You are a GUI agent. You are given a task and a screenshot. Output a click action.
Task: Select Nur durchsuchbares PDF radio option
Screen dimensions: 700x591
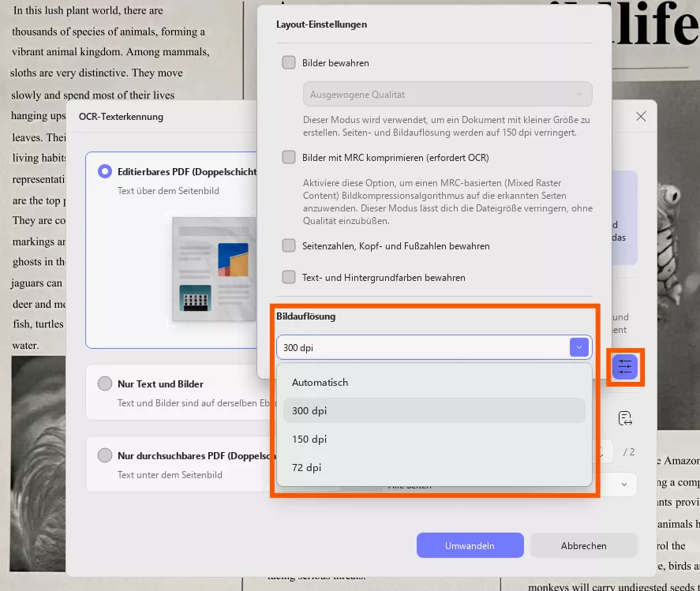tap(105, 455)
